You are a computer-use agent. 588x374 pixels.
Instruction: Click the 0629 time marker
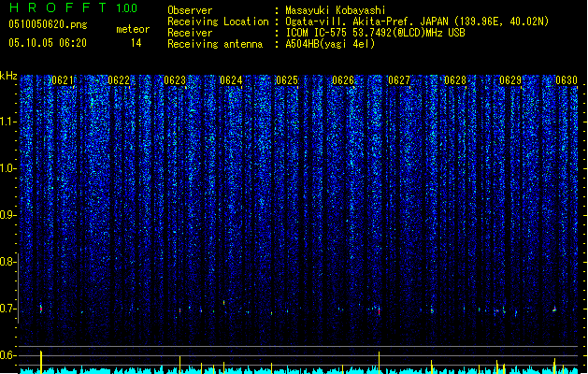click(x=510, y=80)
